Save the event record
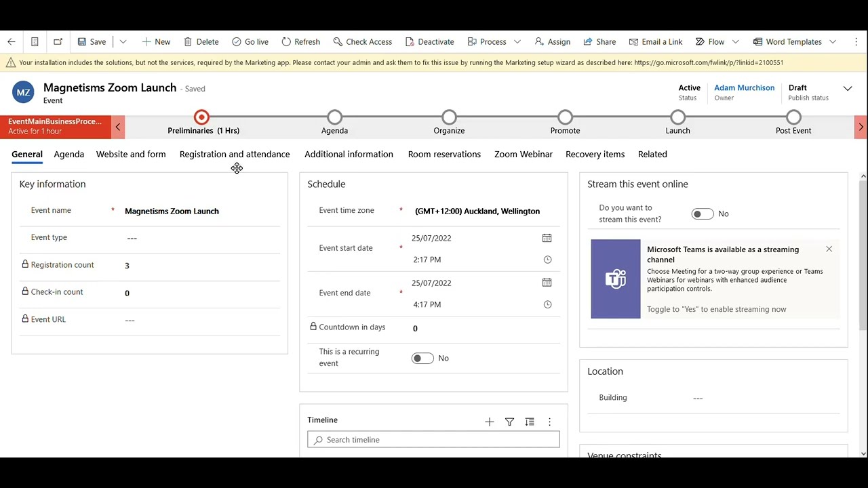868x488 pixels. (x=92, y=42)
